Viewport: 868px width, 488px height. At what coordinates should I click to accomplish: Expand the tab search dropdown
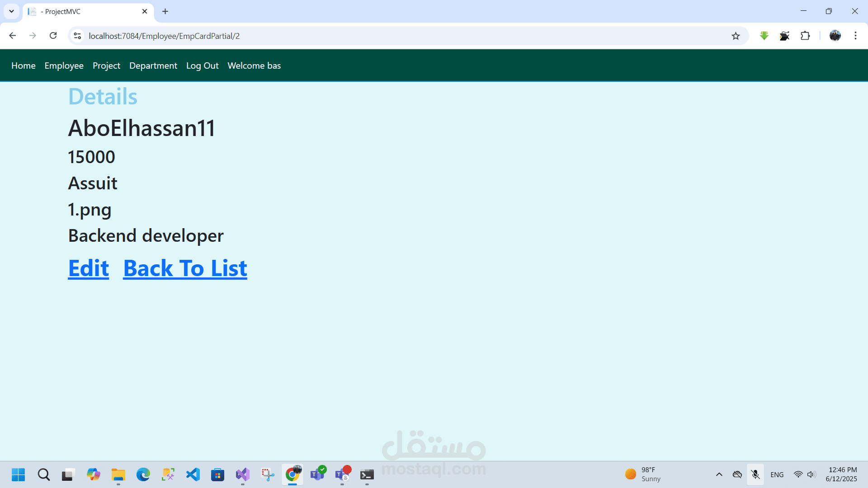(11, 11)
